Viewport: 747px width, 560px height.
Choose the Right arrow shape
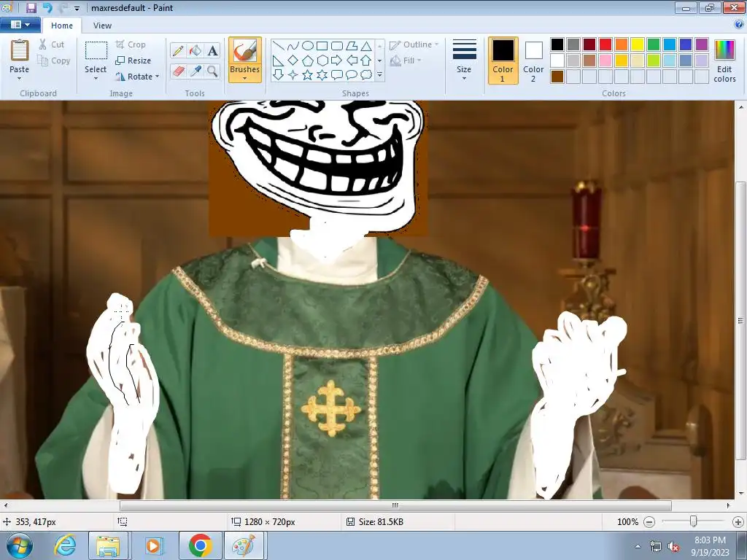point(337,61)
